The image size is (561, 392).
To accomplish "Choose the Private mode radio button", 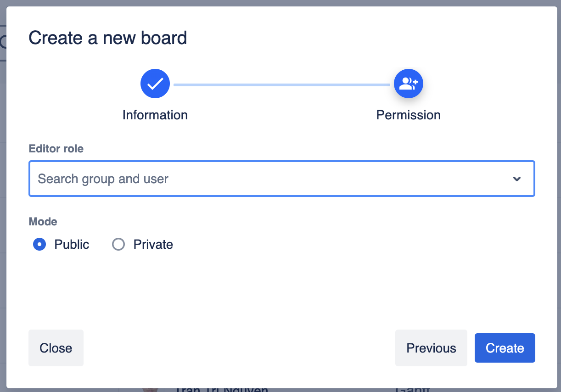I will point(118,245).
